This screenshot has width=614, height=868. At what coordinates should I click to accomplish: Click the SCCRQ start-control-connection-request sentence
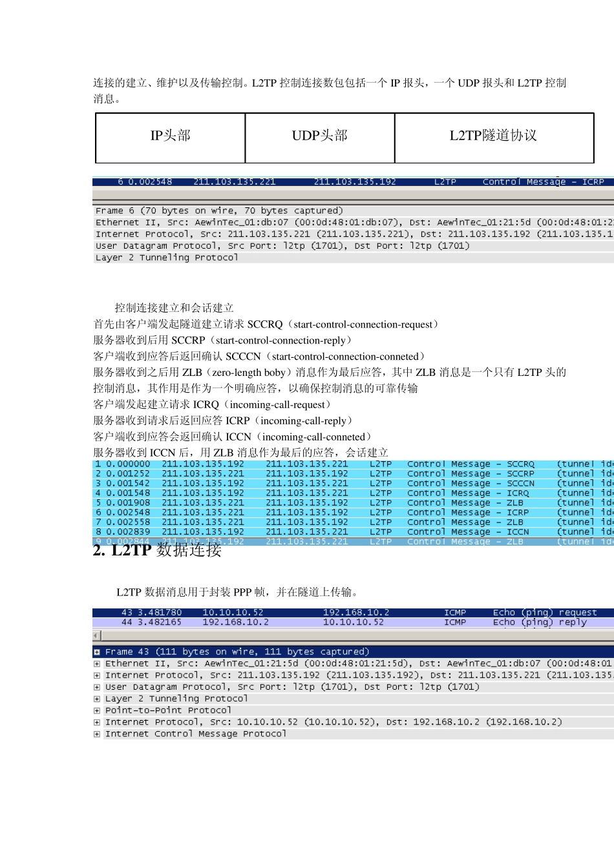coord(268,324)
